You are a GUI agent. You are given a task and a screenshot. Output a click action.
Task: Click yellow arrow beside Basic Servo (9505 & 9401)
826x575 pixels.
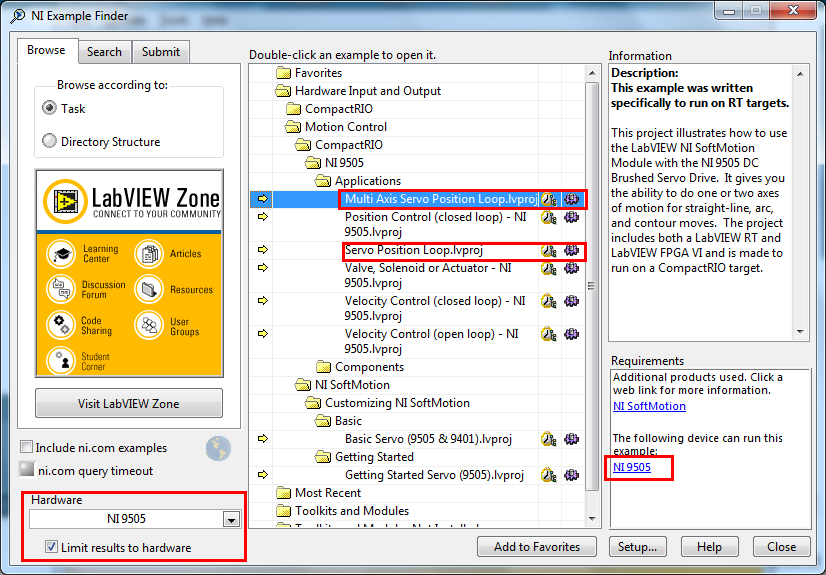pos(262,439)
